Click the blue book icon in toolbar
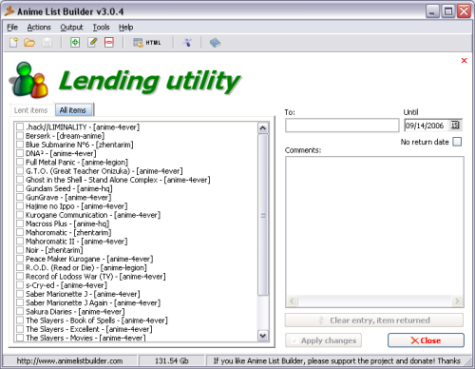Screen dimensions: 475x369 (215, 43)
